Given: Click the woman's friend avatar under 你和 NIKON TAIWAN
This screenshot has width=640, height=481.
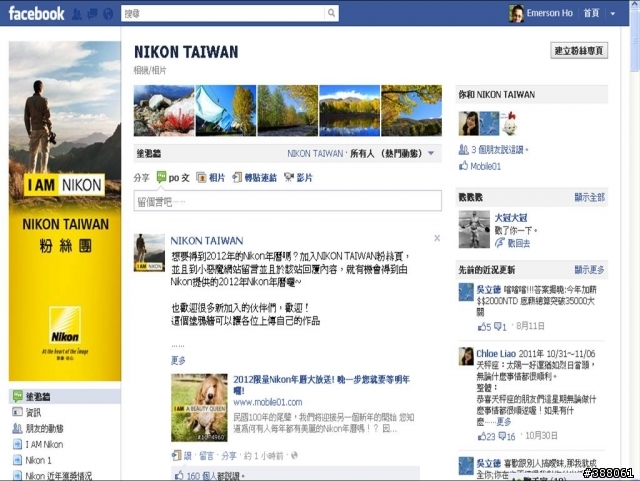Looking at the screenshot, I should (x=468, y=123).
